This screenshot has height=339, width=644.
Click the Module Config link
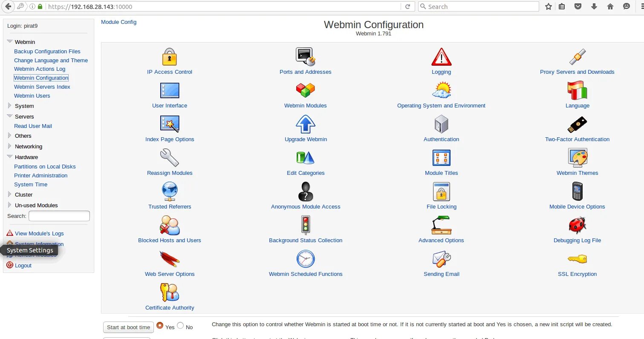(118, 22)
